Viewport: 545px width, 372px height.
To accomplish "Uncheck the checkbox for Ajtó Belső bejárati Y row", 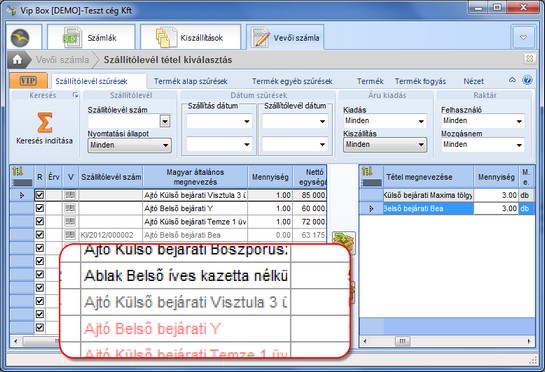I will click(40, 208).
